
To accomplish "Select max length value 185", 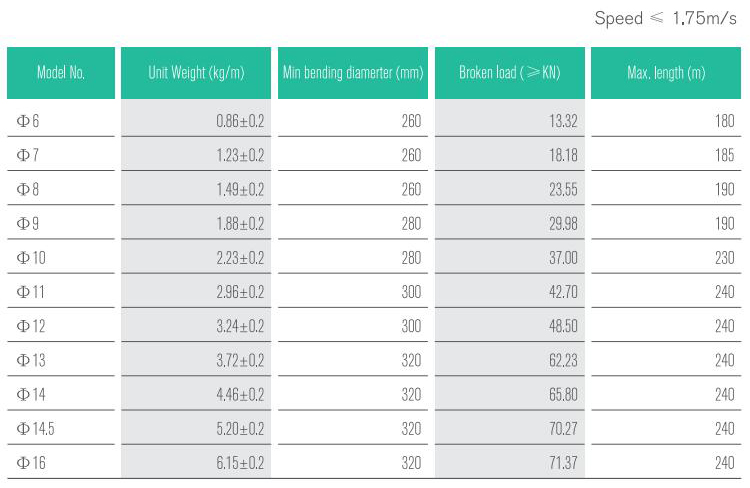I will click(x=725, y=155).
